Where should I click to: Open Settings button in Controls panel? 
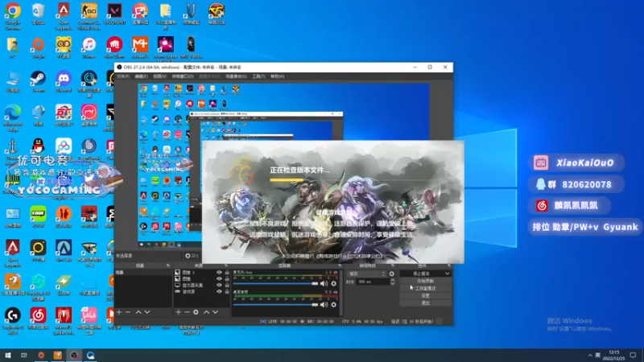[426, 296]
